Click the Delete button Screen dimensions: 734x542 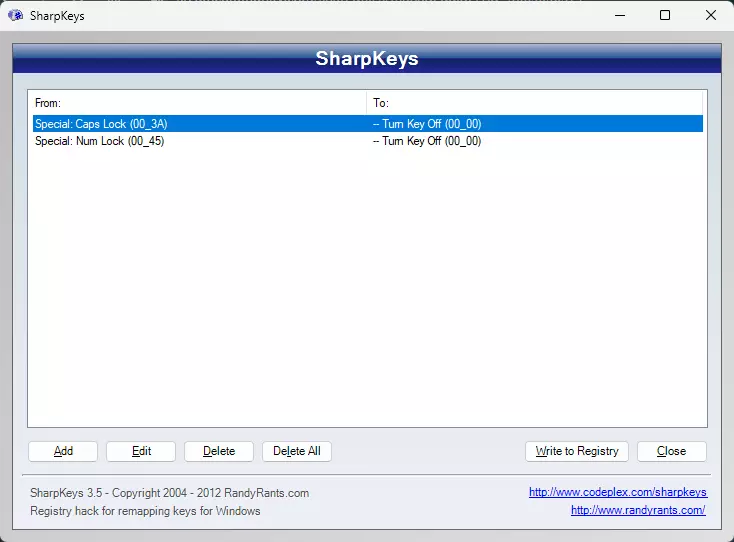pos(219,451)
